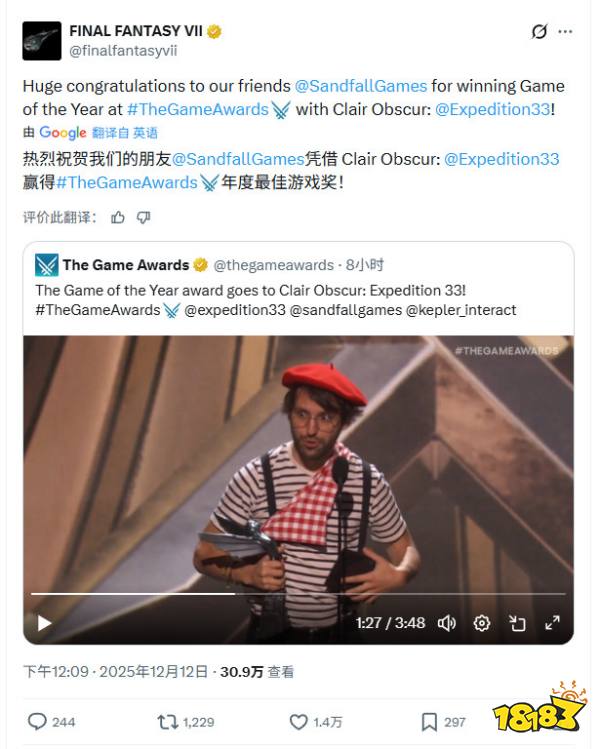Open the @SandfallGames mention in original tweet
Viewport: 600px width, 749px height.
[x=361, y=86]
